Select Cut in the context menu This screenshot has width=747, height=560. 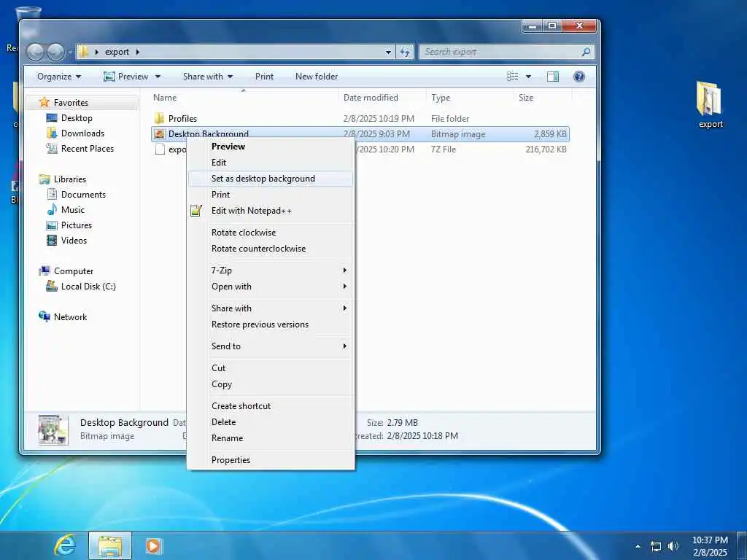[271, 368]
